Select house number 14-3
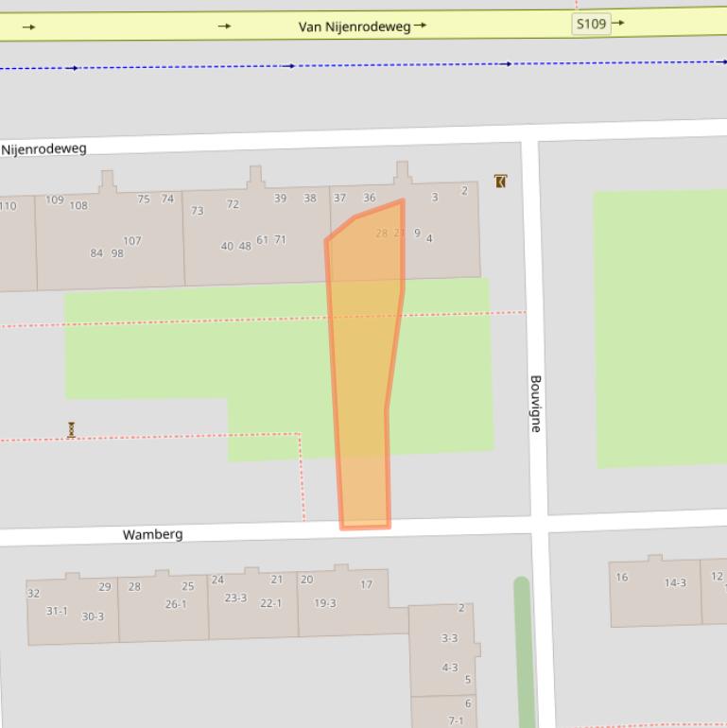The height and width of the screenshot is (728, 727). (x=675, y=583)
